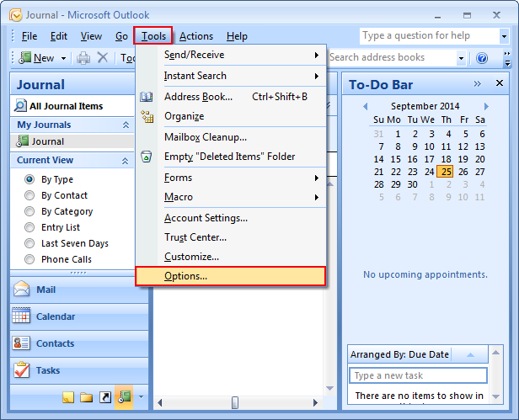Expand Macro submenu

pos(317,198)
